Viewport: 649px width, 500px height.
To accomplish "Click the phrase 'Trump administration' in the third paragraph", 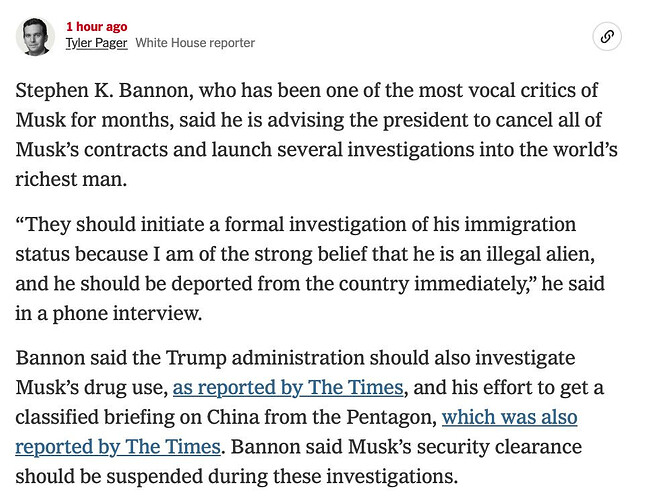I will point(265,358).
